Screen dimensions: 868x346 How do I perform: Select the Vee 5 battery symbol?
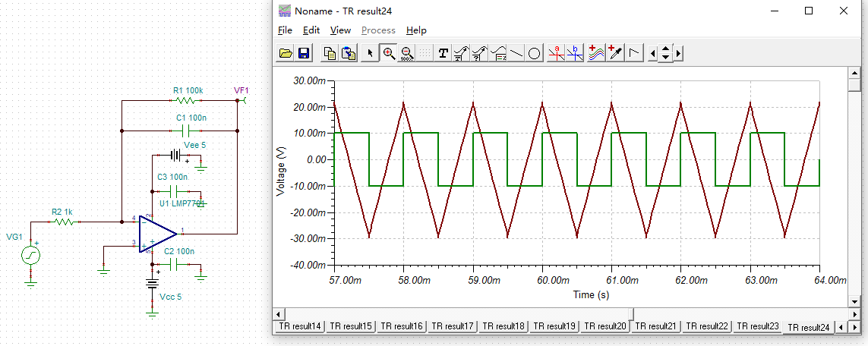point(176,156)
